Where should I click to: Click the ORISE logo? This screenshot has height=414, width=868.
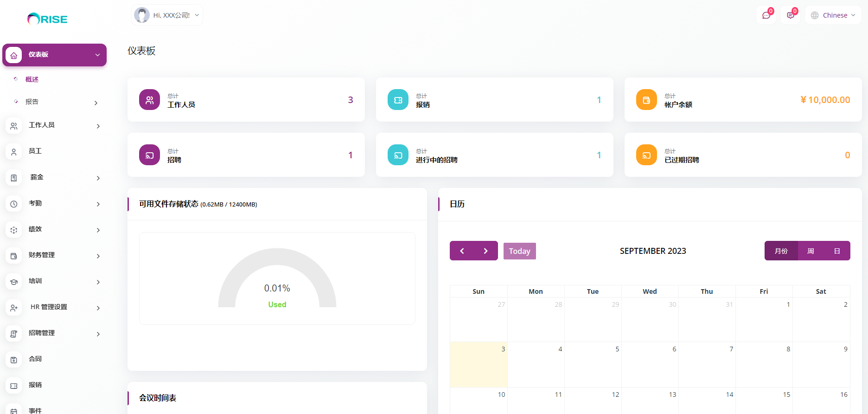pyautogui.click(x=47, y=19)
